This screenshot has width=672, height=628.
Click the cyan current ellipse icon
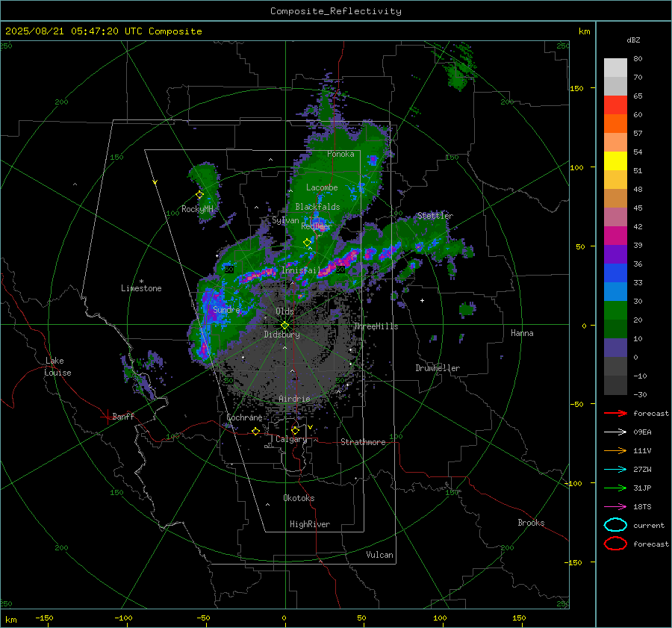click(615, 525)
